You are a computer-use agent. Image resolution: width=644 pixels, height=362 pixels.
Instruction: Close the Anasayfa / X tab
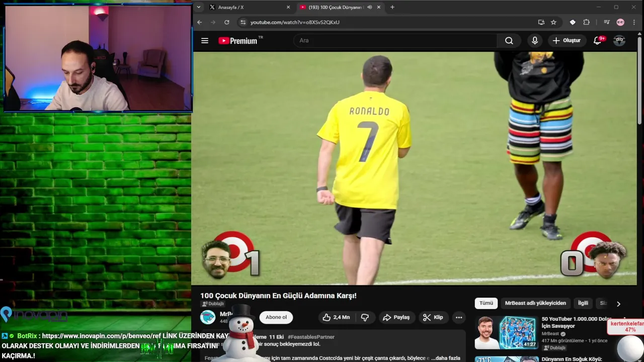click(x=288, y=7)
